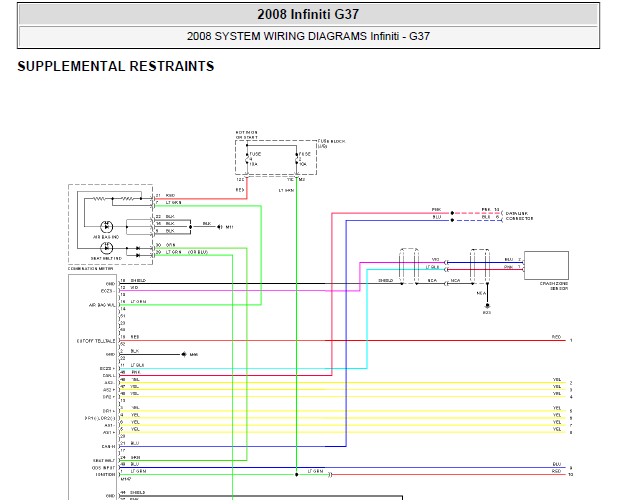The height and width of the screenshot is (500, 630).
Task: Click the ground symbol below the crash zone sensor
Action: [487, 306]
